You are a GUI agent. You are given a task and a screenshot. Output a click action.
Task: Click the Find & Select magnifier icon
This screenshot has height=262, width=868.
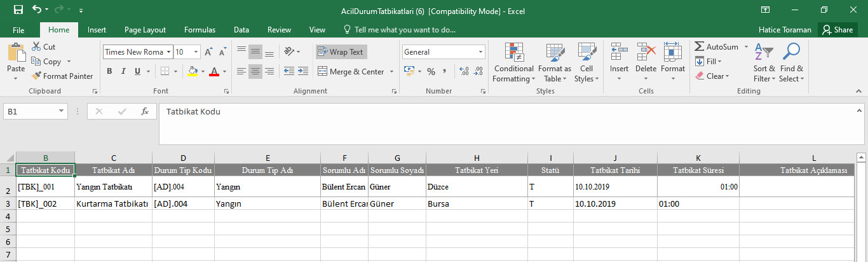point(791,53)
